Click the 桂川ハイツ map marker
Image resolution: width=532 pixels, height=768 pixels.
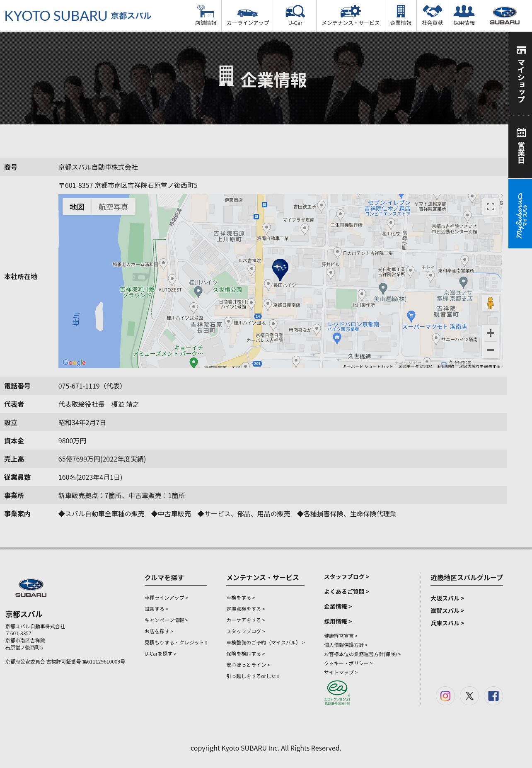coord(198,292)
